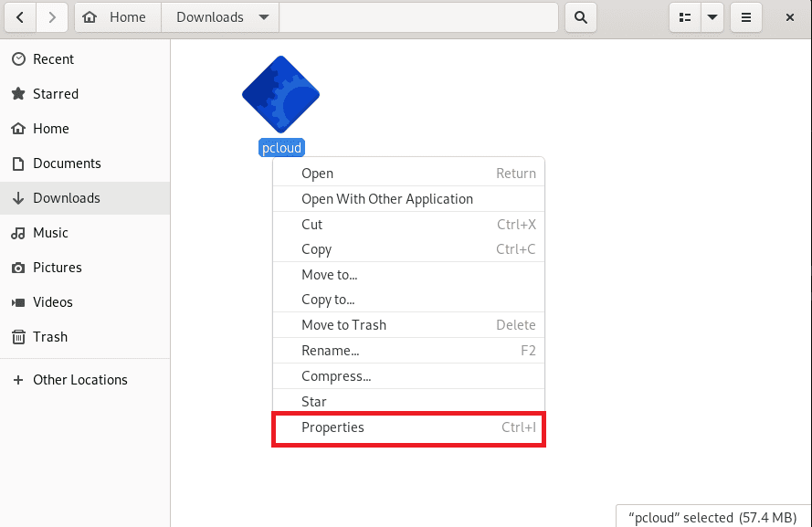812x527 pixels.
Task: Open Trash in the sidebar
Action: (x=85, y=337)
